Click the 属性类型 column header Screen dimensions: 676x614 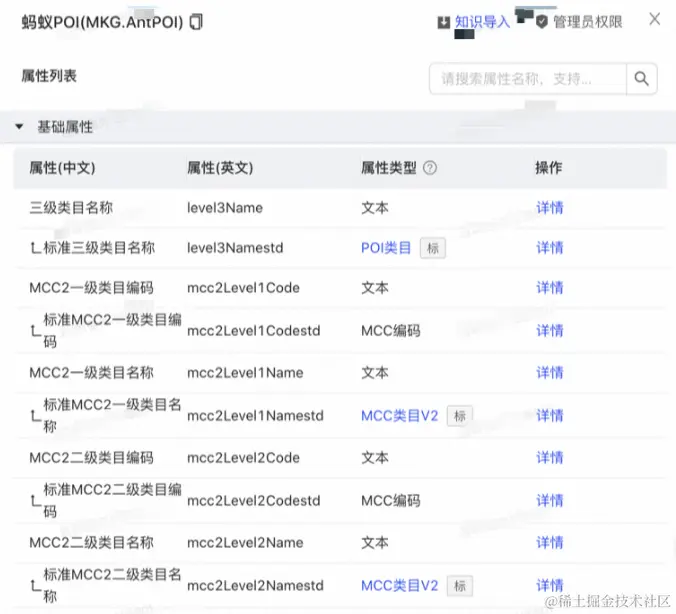tap(389, 168)
